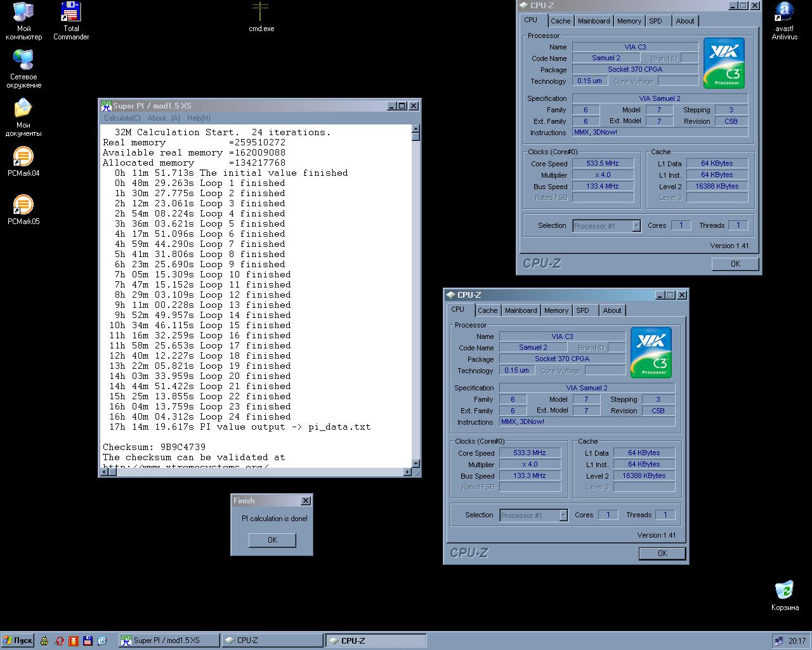
Task: Open Сетевое окружение desktop icon
Action: point(23,69)
